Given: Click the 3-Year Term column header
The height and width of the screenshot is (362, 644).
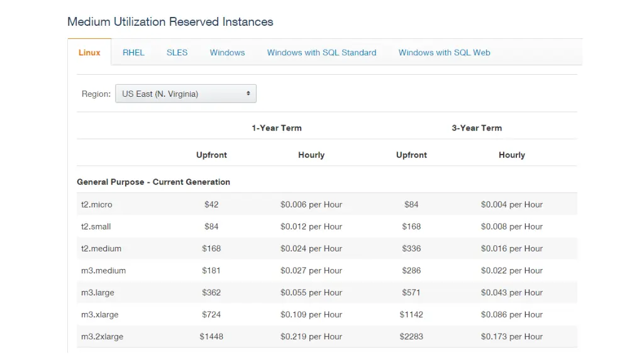Looking at the screenshot, I should pos(477,128).
